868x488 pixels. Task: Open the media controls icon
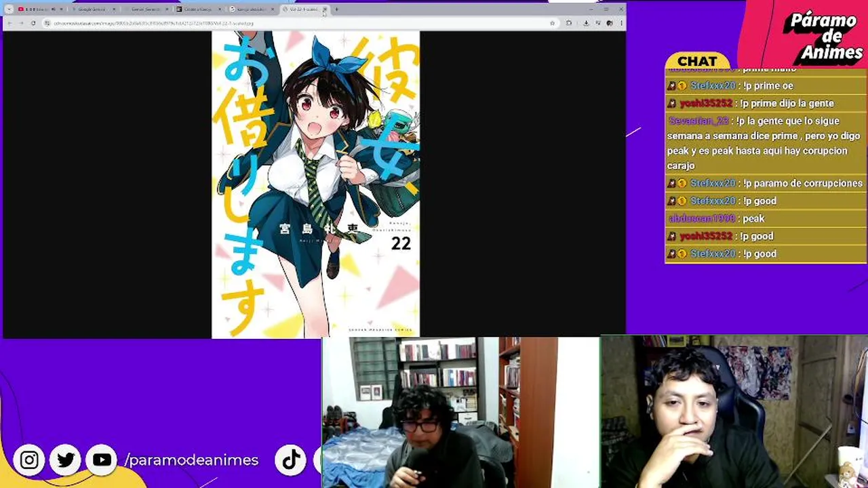point(598,22)
